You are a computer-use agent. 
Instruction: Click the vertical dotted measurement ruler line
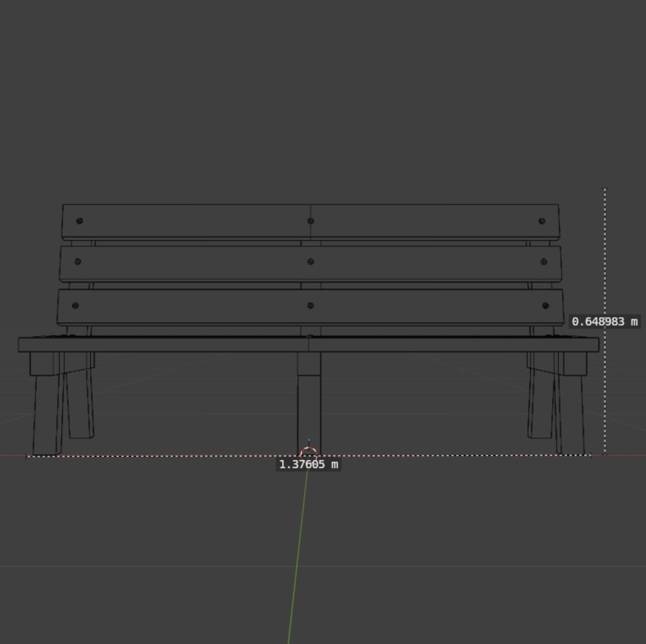point(606,252)
